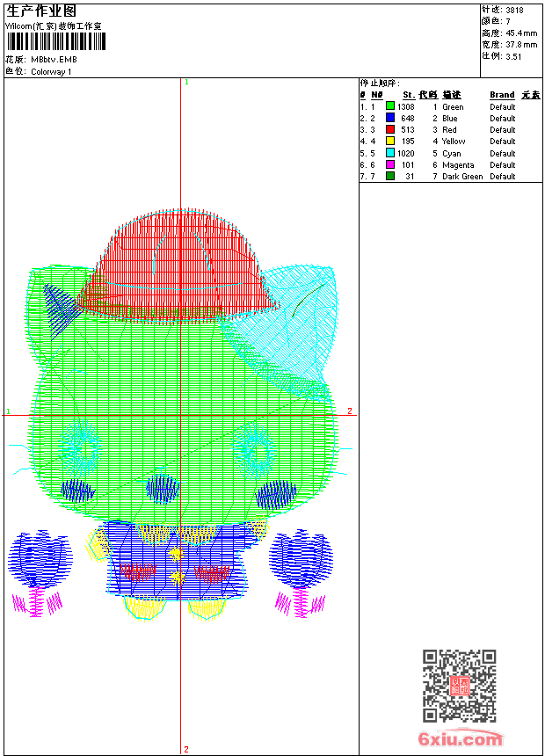Click the '描述' column header
The height and width of the screenshot is (756, 545).
(x=452, y=95)
